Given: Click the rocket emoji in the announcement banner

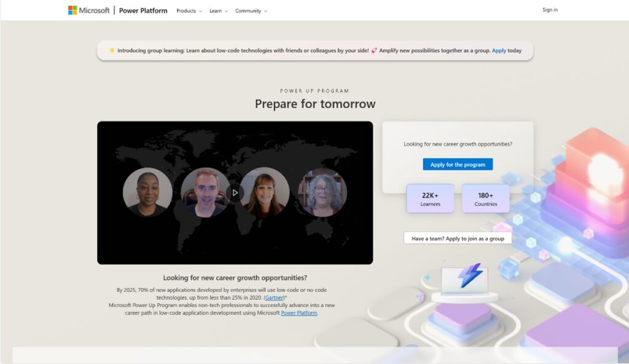Looking at the screenshot, I should [x=374, y=50].
